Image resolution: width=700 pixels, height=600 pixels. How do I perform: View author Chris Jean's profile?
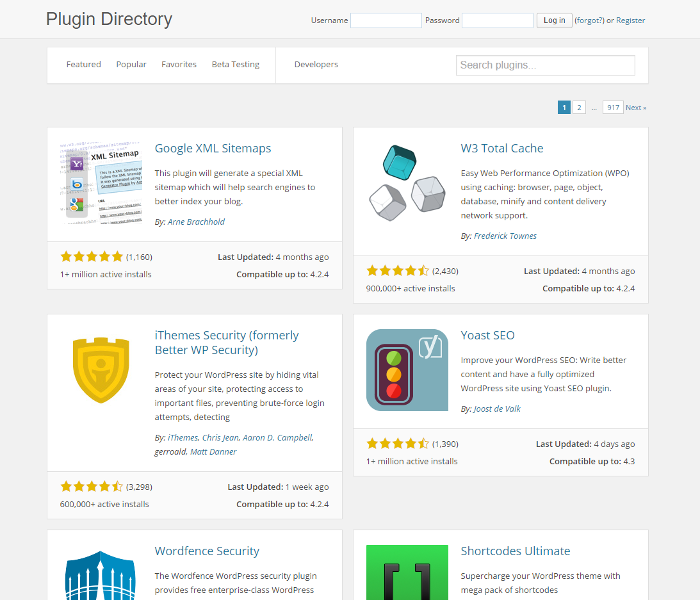(220, 437)
